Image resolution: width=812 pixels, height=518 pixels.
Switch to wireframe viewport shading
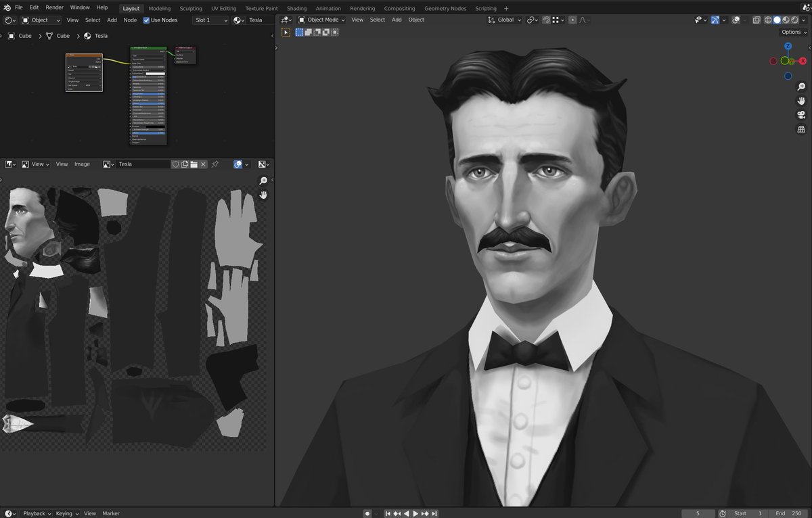tap(768, 20)
